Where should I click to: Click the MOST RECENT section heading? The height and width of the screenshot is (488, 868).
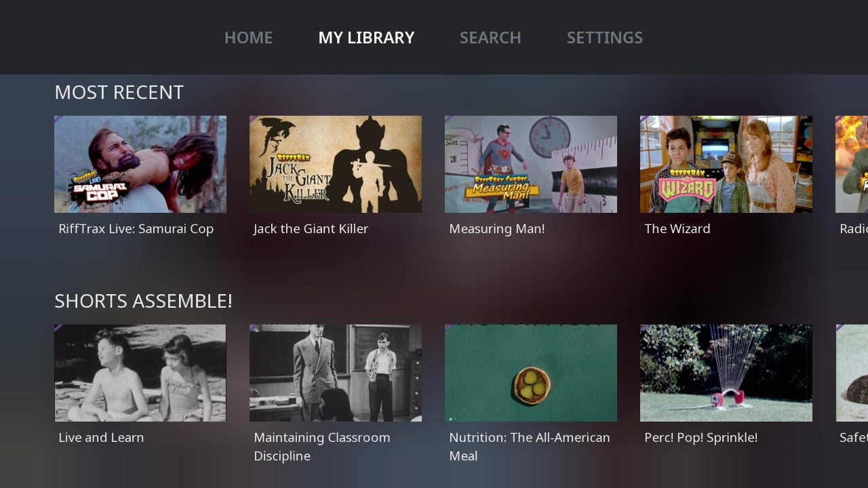point(119,92)
